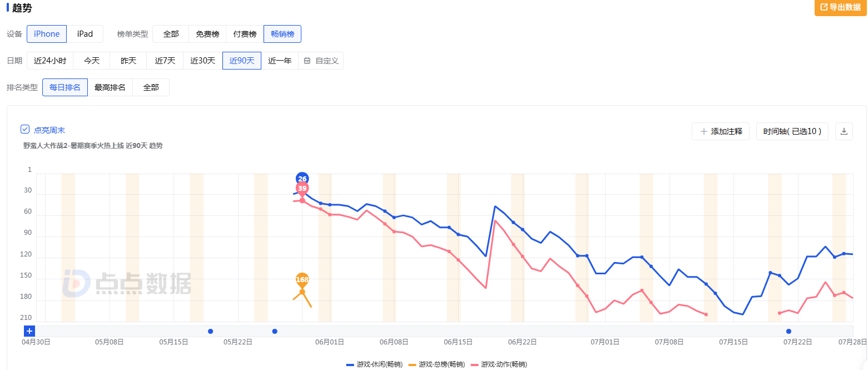Select 近一年 date range
This screenshot has width=868, height=370.
click(x=280, y=61)
